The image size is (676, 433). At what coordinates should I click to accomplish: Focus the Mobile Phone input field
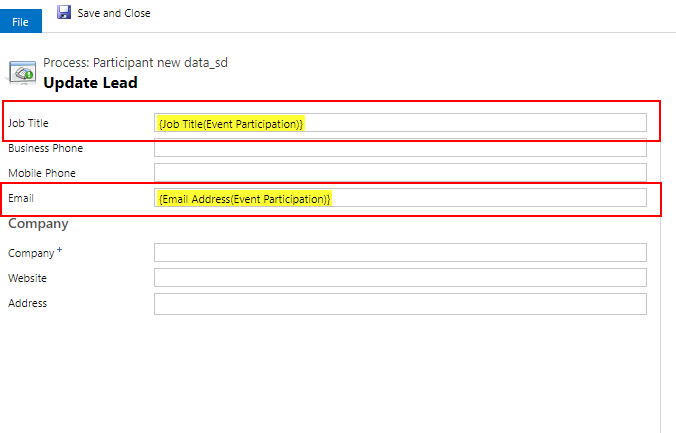400,173
